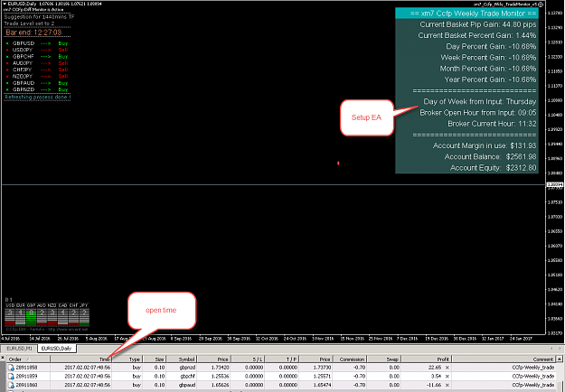Click the CHFJPY Sell signal row
Viewport: 565px width, 392px height.
coord(37,70)
